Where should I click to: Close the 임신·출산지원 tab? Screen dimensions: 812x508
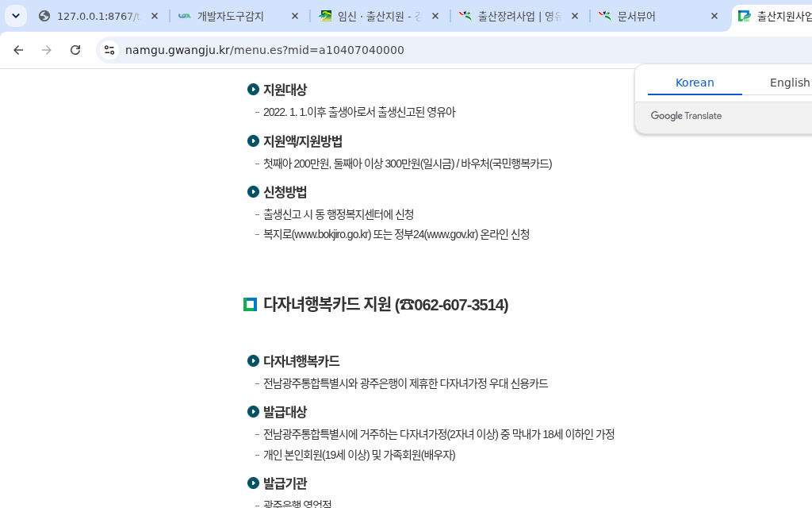[x=435, y=16]
